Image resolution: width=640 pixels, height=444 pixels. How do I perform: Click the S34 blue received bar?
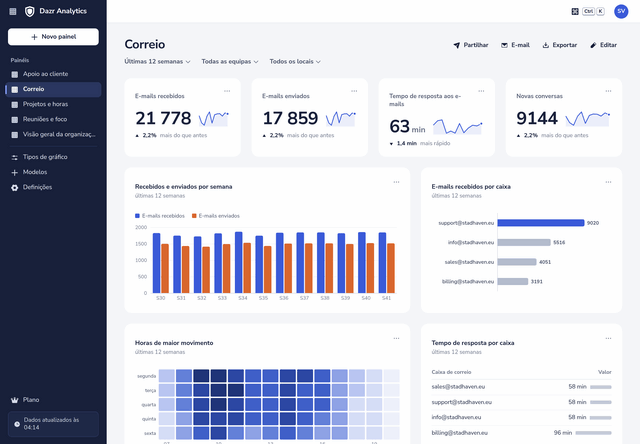(239, 262)
